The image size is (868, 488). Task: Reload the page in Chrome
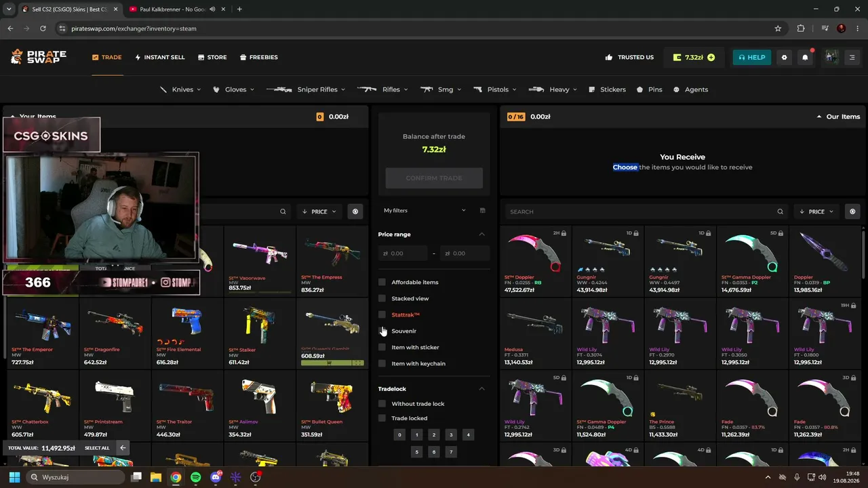(x=43, y=28)
